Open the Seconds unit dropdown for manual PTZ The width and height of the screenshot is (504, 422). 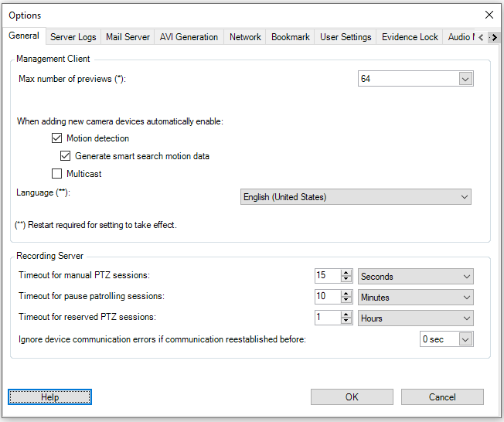[x=466, y=277]
